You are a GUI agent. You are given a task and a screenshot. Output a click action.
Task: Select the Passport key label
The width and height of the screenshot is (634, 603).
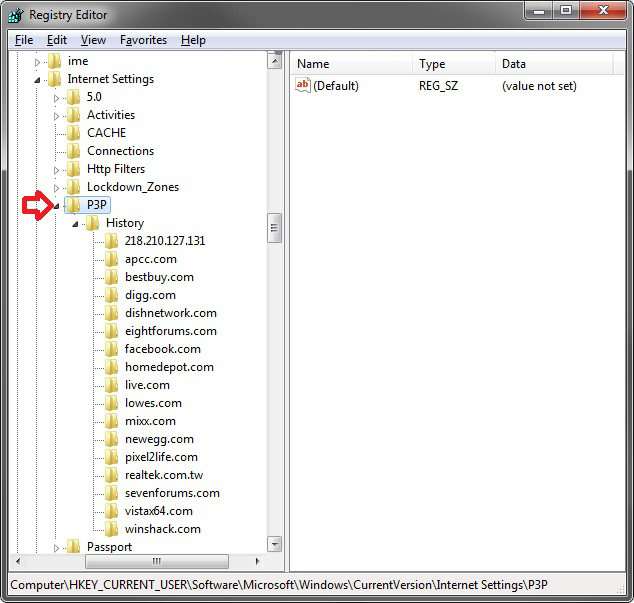(109, 547)
